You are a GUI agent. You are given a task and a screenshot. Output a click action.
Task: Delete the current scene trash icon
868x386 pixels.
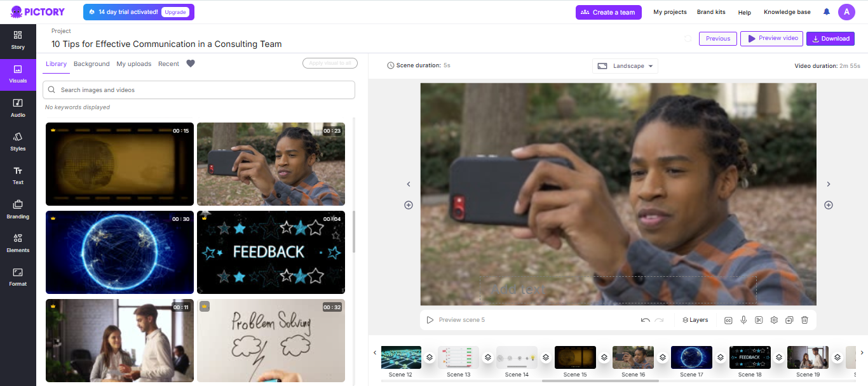(x=804, y=320)
